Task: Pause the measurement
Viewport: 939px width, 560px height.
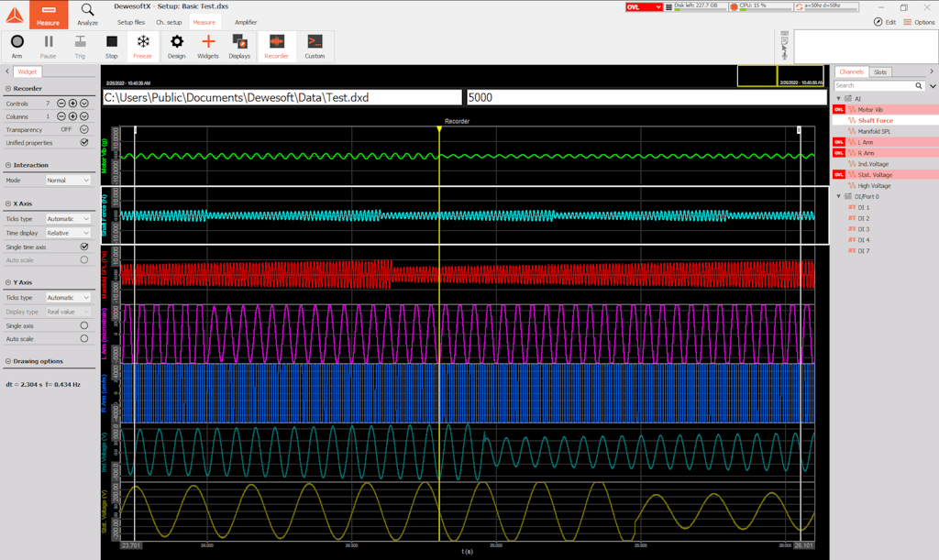Action: (49, 42)
